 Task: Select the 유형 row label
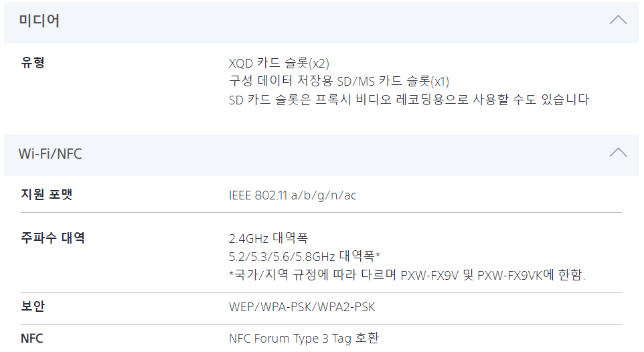[x=33, y=64]
